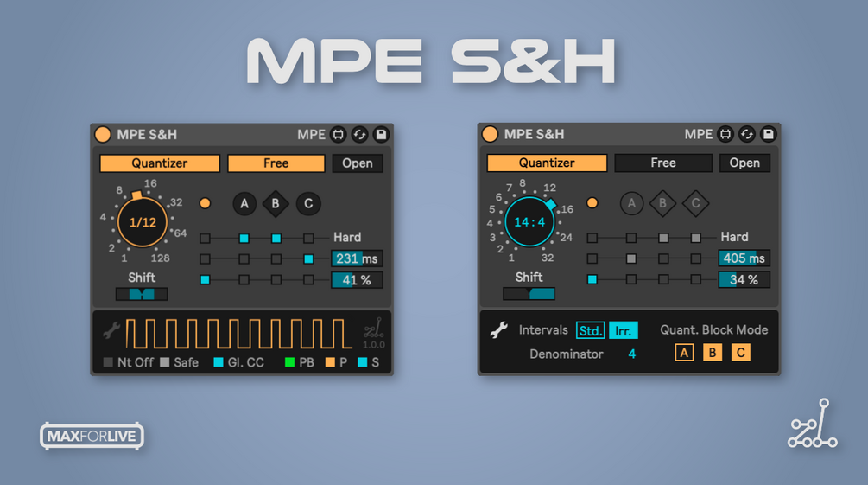Image resolution: width=868 pixels, height=485 pixels.
Task: Toggle green PB checkbox
Action: coord(289,362)
